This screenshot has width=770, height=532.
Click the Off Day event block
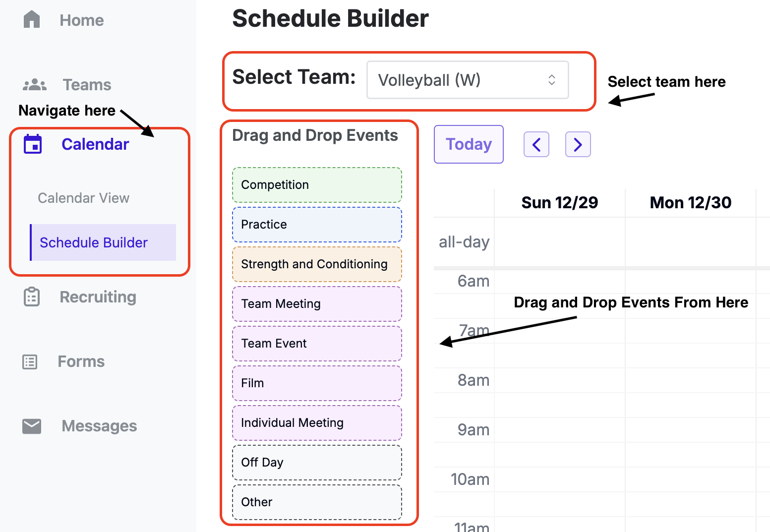(317, 463)
